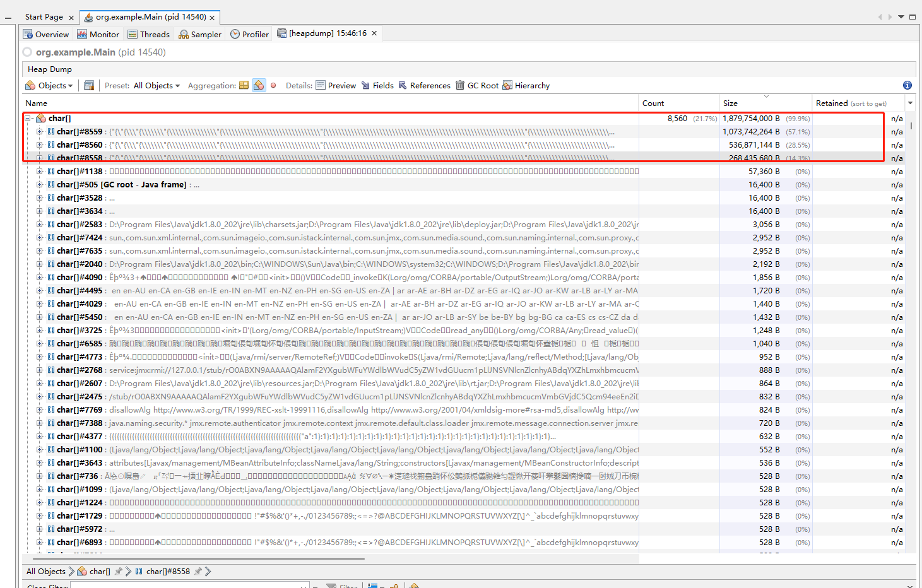922x588 pixels.
Task: Click the array icon of char[]#6585
Action: (x=51, y=344)
